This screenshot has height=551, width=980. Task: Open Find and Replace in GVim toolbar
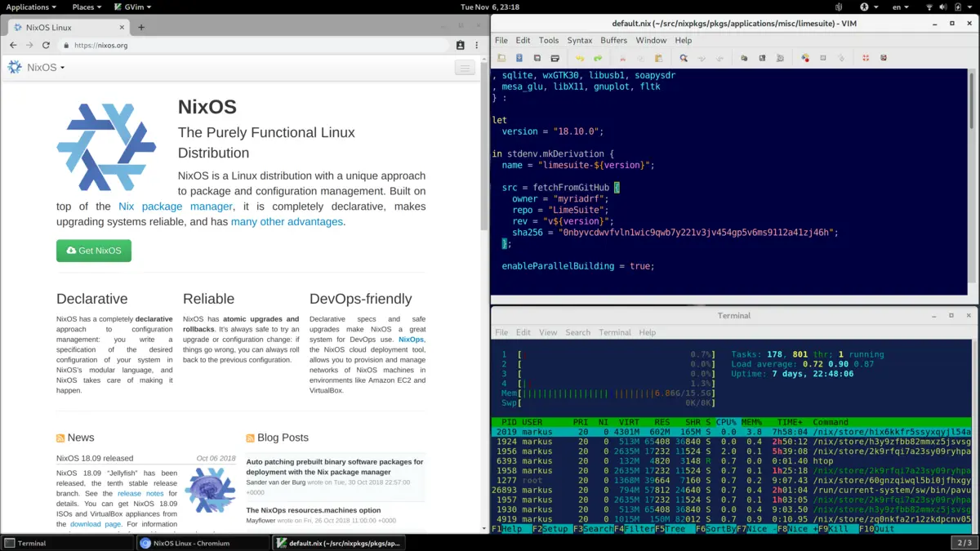684,58
